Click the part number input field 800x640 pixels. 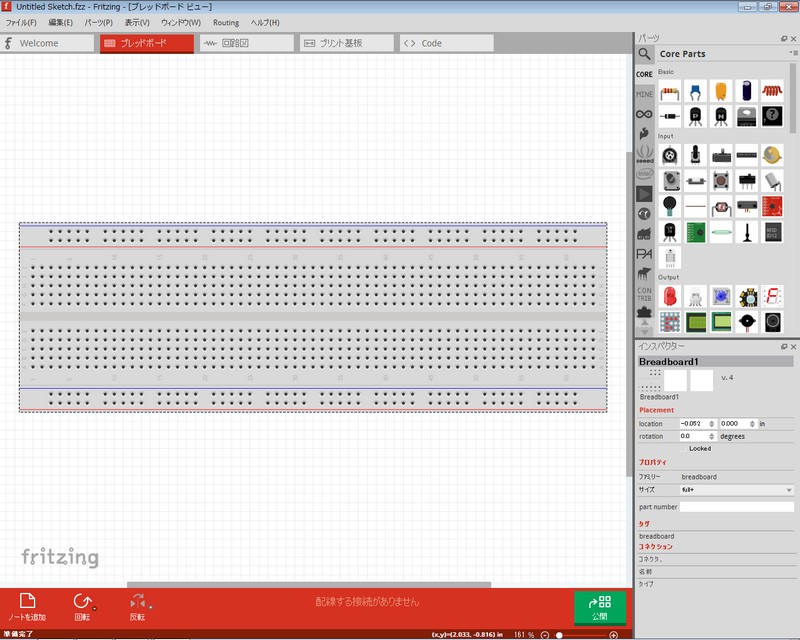(737, 507)
